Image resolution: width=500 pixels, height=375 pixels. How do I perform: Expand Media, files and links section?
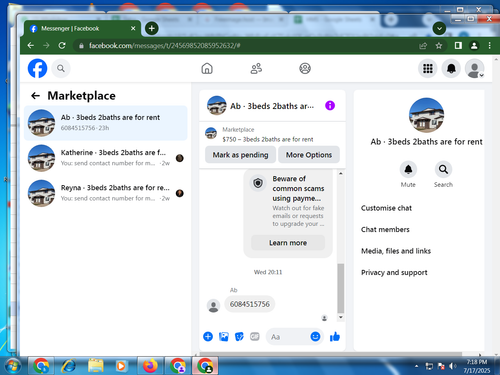click(396, 251)
